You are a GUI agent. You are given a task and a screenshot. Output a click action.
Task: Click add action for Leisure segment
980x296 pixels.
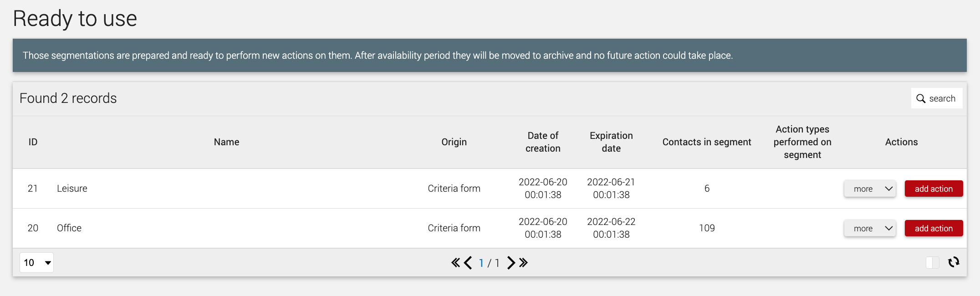click(x=934, y=189)
